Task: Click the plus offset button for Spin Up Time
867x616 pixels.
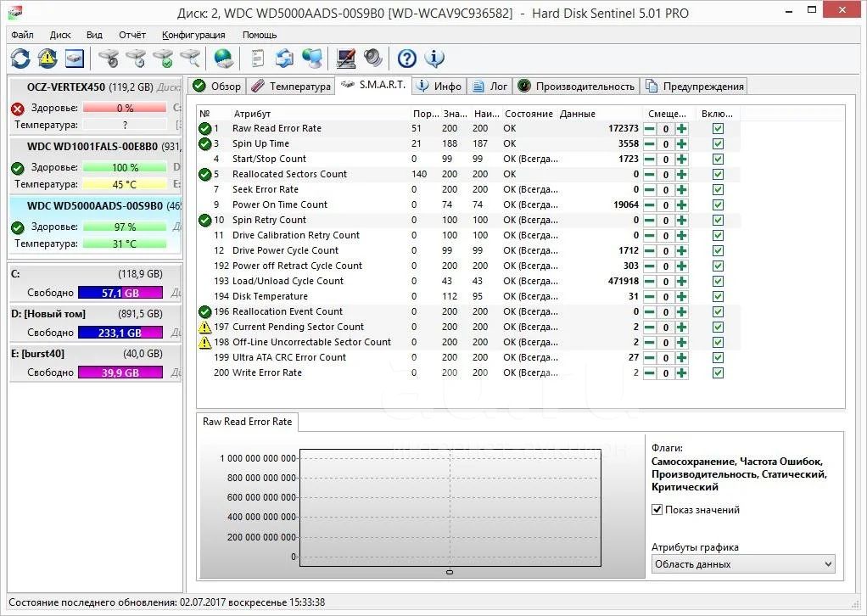Action: point(682,143)
